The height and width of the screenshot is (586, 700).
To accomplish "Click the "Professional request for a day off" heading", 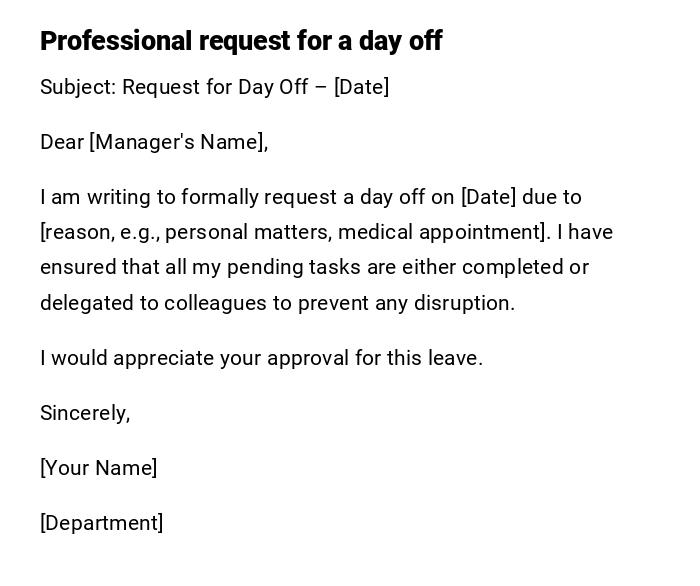I will point(241,41).
